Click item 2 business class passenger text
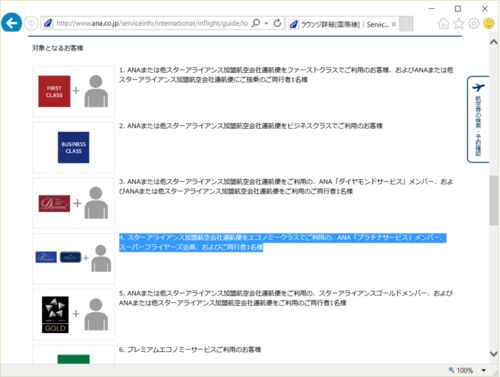500x377 pixels. [x=251, y=126]
